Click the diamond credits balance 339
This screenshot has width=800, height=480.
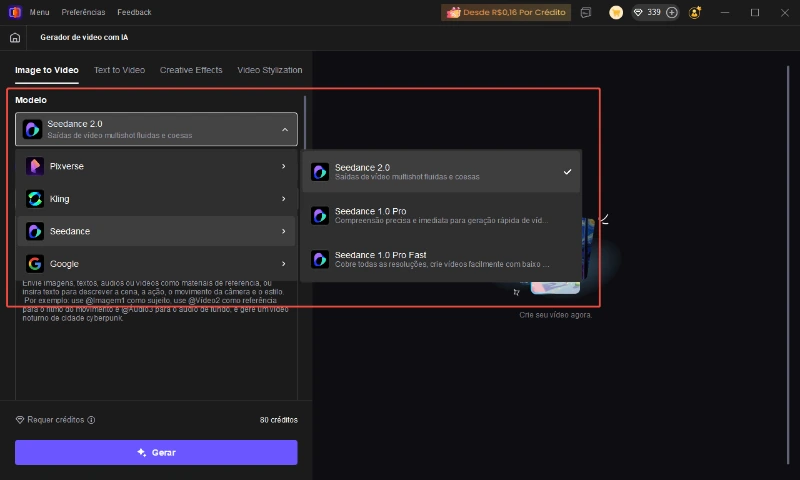(x=647, y=12)
